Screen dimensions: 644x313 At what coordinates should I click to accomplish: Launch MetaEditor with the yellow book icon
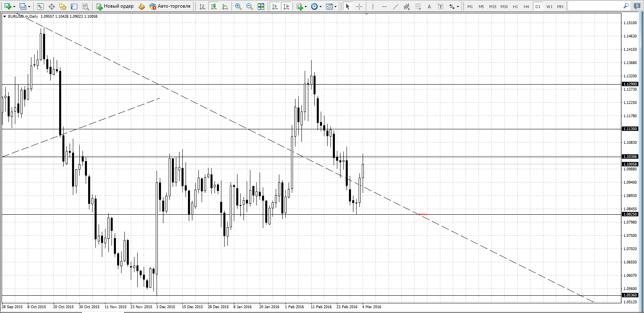pyautogui.click(x=141, y=6)
